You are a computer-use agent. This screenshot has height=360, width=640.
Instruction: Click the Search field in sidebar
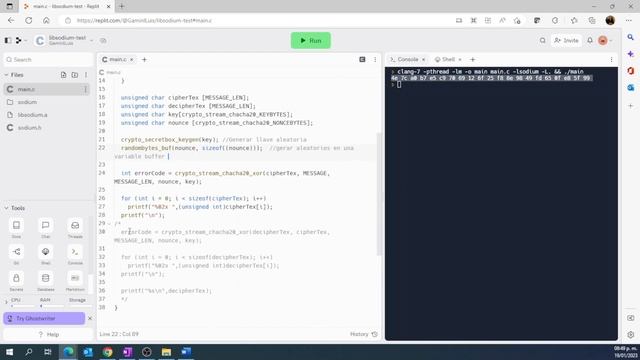48,60
